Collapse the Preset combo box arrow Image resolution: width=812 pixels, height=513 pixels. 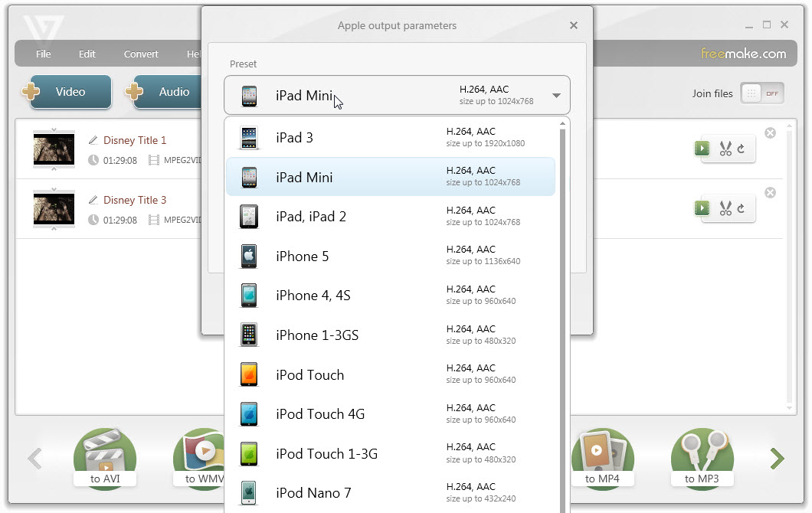click(x=556, y=95)
